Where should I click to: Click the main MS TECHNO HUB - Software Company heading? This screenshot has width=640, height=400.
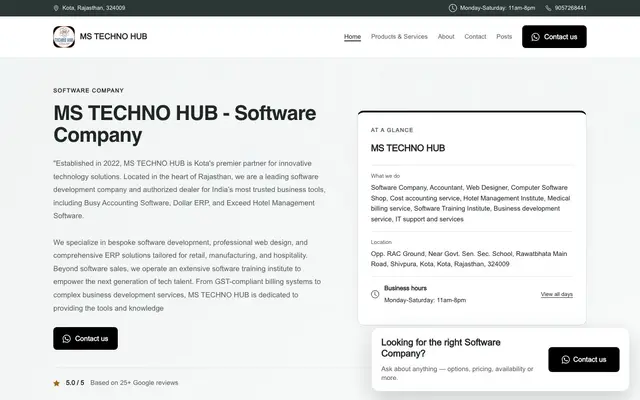pos(184,124)
